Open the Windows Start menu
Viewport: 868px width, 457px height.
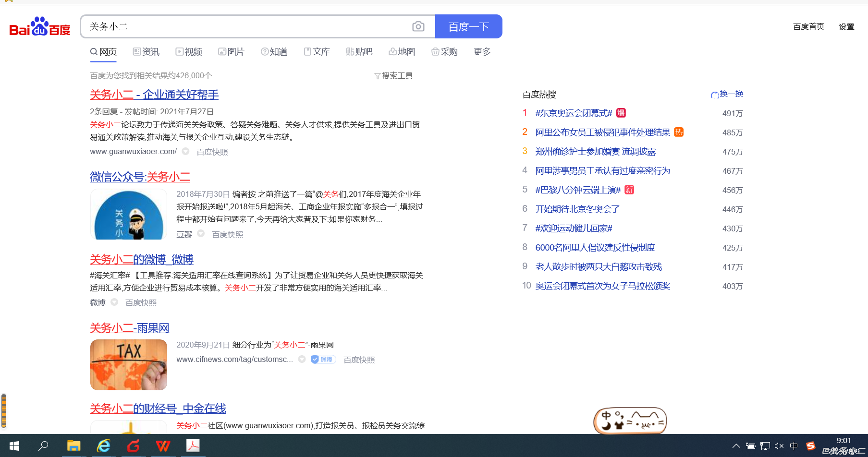pyautogui.click(x=14, y=446)
